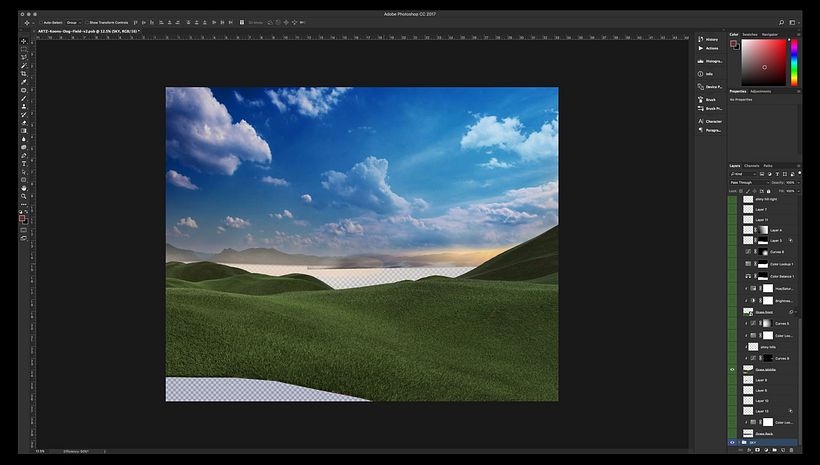
Task: Open the Group dropdown in options bar
Action: (x=73, y=21)
